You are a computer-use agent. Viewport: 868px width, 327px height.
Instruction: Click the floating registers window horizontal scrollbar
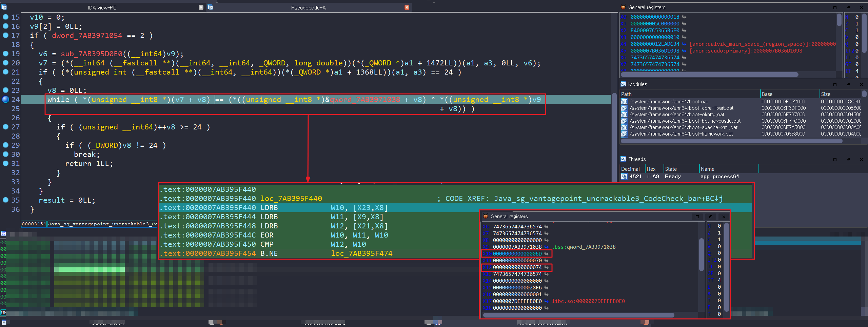[x=579, y=315]
